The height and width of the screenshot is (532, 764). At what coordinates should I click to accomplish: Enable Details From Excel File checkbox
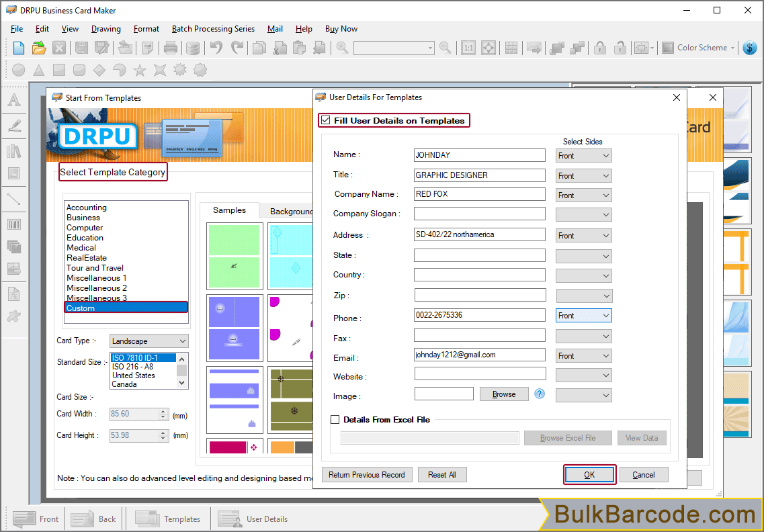point(335,419)
